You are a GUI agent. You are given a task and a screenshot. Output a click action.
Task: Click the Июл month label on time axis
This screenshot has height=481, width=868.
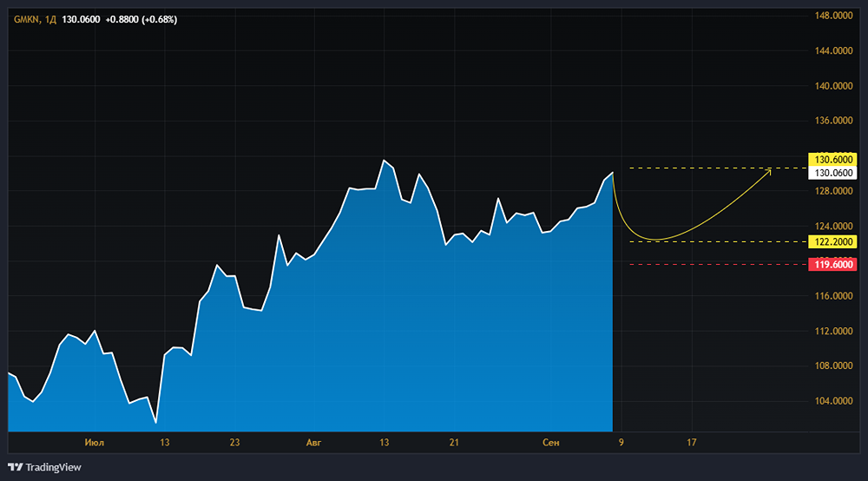tap(95, 443)
